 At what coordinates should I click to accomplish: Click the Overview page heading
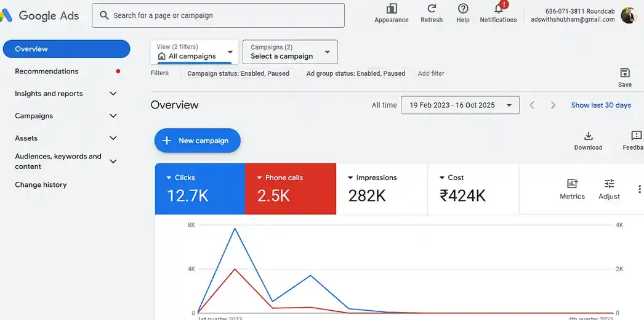point(175,105)
